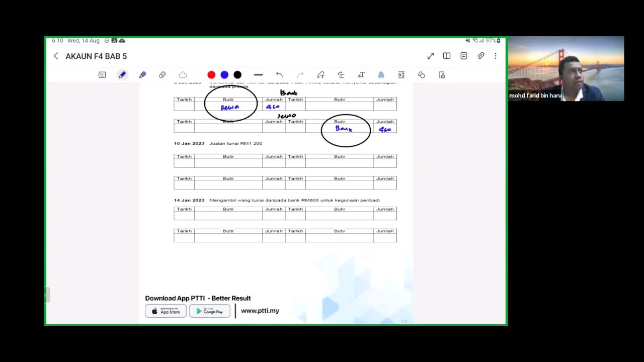This screenshot has width=644, height=362.
Task: Redo the undone stroke
Action: (300, 75)
